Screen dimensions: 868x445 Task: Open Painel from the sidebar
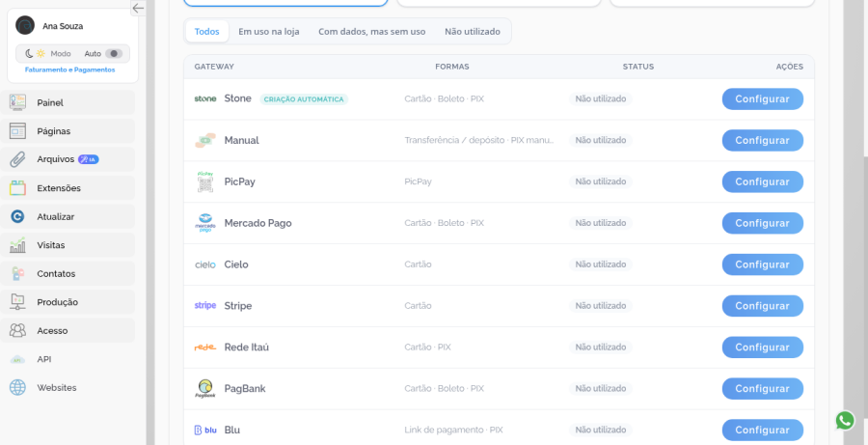68,102
